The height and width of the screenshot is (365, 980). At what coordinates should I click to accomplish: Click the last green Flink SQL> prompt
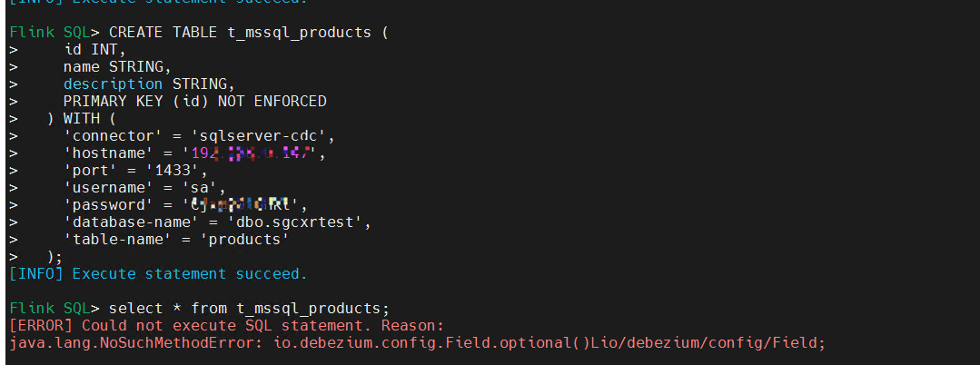click(x=54, y=308)
